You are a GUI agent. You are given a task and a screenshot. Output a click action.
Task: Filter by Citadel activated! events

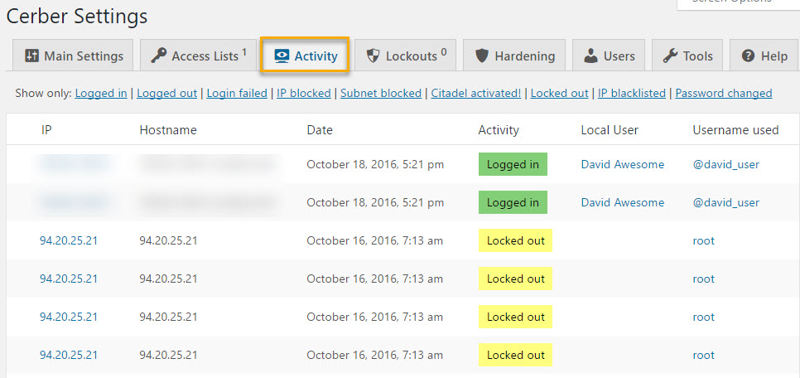coord(476,93)
